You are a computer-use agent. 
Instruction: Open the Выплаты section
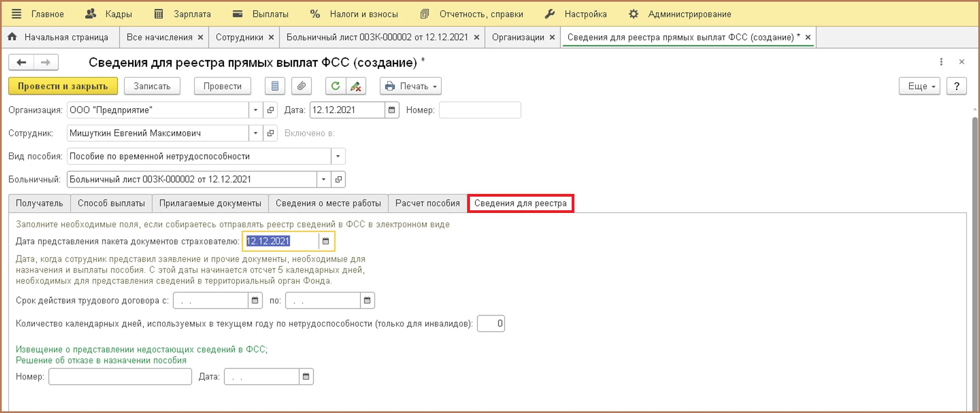coord(260,14)
